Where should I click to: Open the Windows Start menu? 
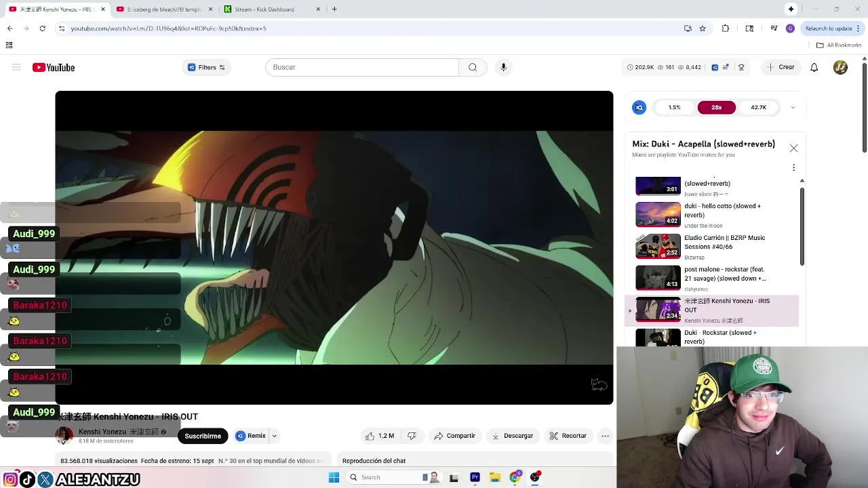tap(334, 477)
